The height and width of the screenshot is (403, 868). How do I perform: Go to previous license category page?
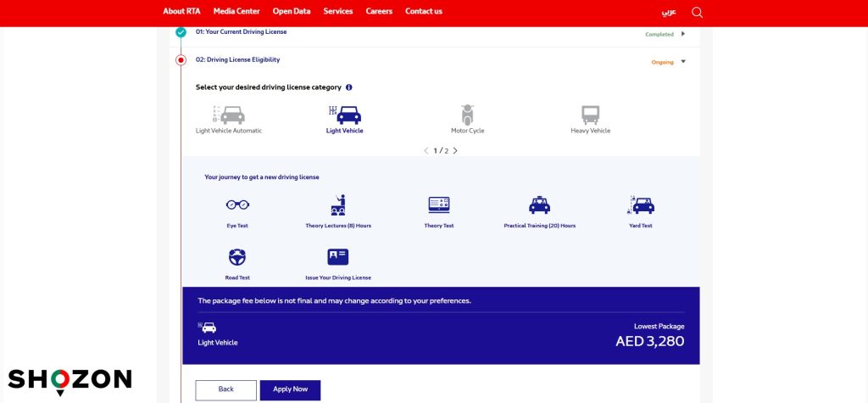coord(426,151)
